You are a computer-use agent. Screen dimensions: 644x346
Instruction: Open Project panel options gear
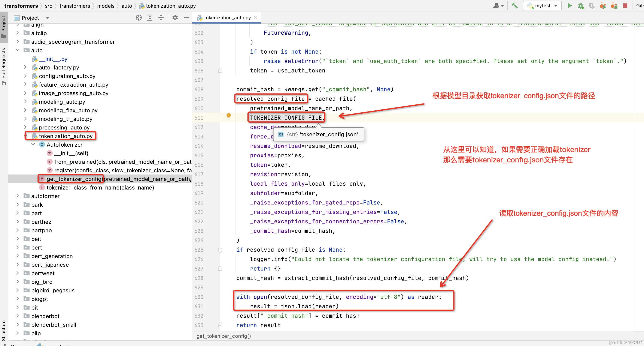(x=175, y=18)
